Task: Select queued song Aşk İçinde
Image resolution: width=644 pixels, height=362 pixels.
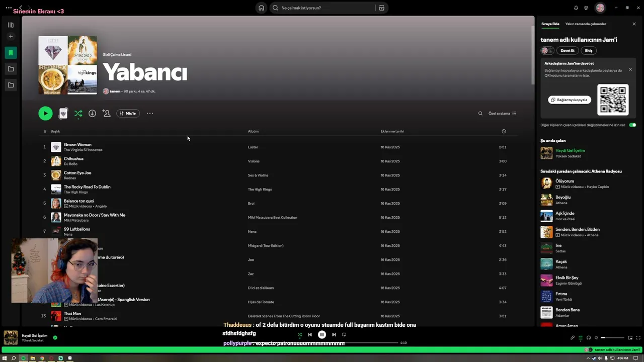Action: click(565, 213)
